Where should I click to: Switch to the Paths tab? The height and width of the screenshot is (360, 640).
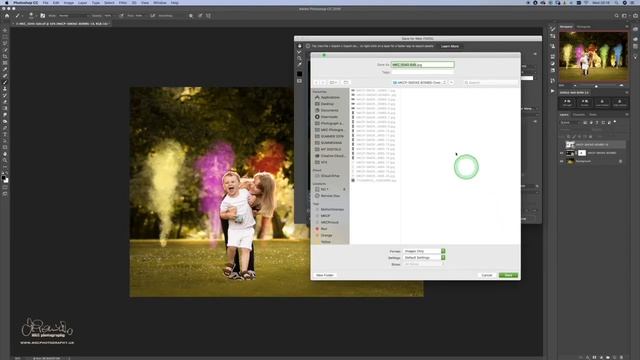tap(593, 115)
